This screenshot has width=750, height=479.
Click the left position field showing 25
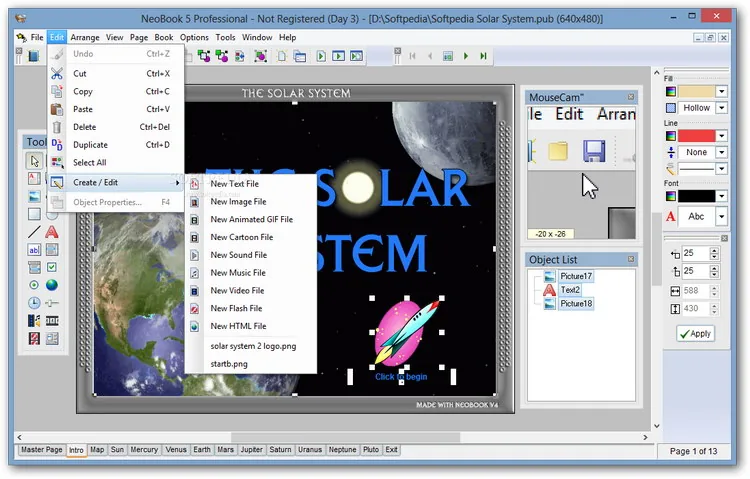click(695, 253)
